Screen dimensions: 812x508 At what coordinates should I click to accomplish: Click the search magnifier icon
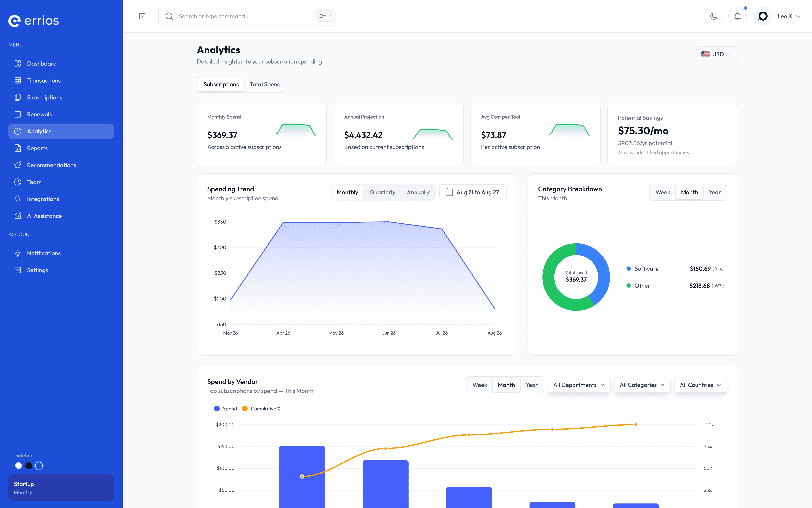tap(169, 16)
